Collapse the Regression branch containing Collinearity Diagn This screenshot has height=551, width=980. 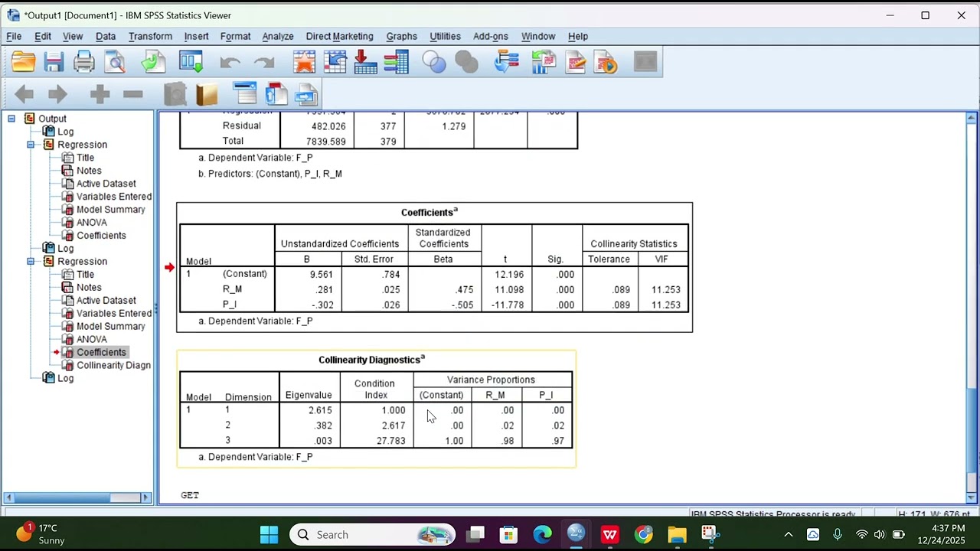pyautogui.click(x=31, y=262)
